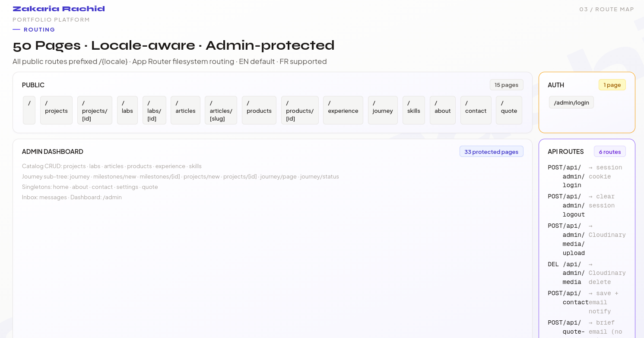Click the ROUTING section label
The image size is (644, 338).
(x=39, y=30)
